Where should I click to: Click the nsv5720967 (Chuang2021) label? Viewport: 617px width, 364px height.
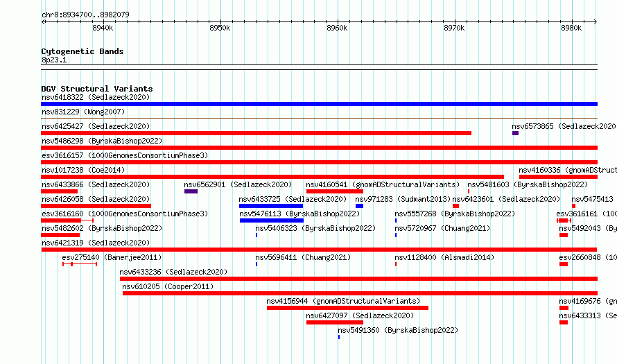coord(442,228)
